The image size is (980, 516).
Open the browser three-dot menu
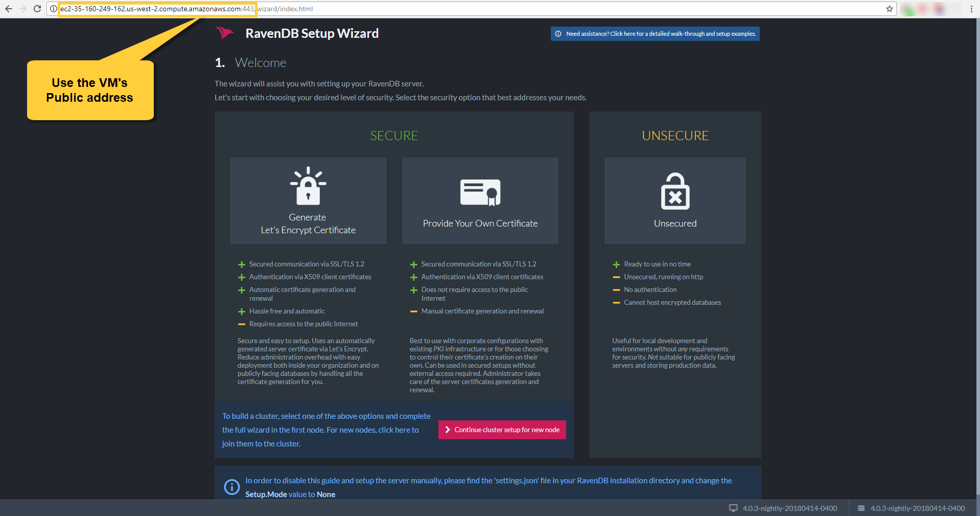point(971,9)
